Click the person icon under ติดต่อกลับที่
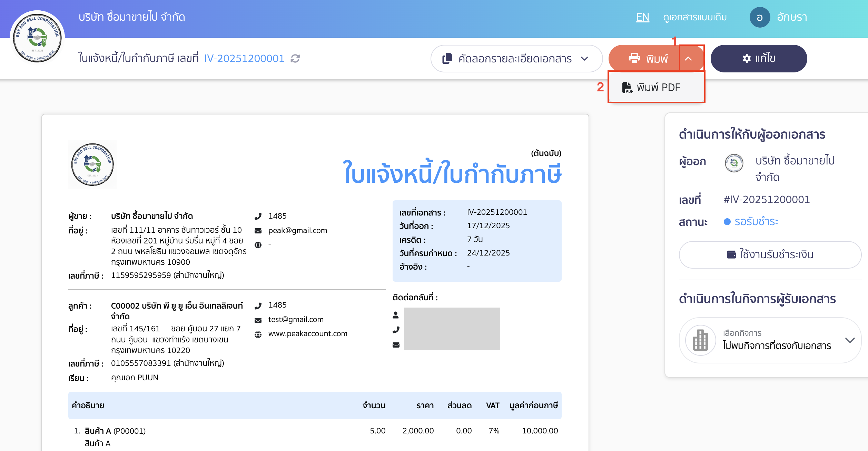868x451 pixels. pyautogui.click(x=396, y=314)
